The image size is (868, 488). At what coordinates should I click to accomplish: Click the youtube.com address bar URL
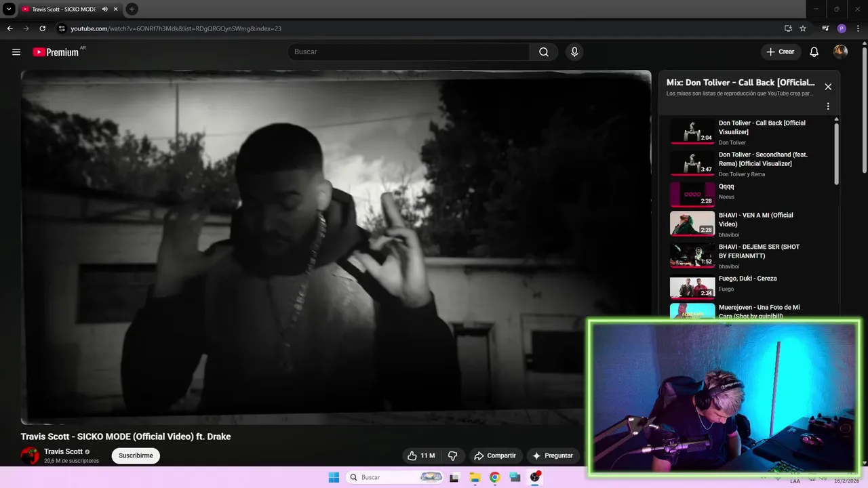coord(176,28)
